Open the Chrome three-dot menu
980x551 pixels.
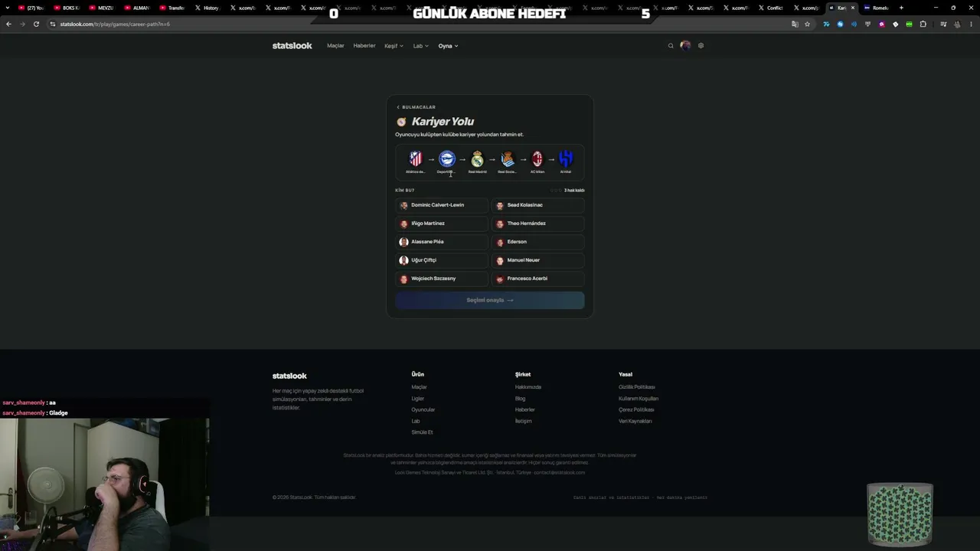971,24
